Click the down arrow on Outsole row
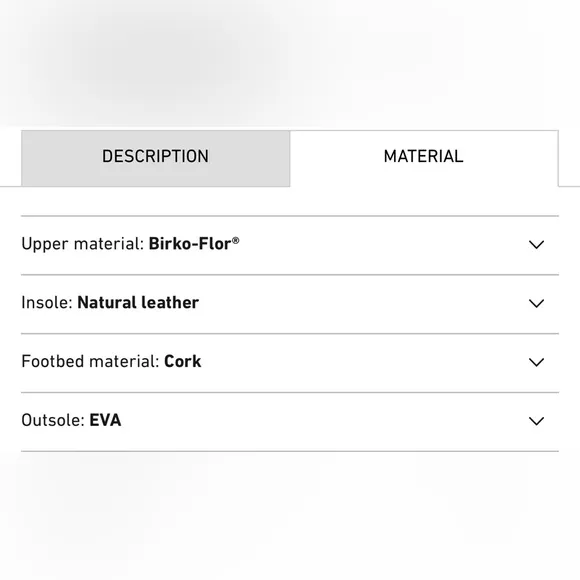The image size is (580, 580). [536, 421]
